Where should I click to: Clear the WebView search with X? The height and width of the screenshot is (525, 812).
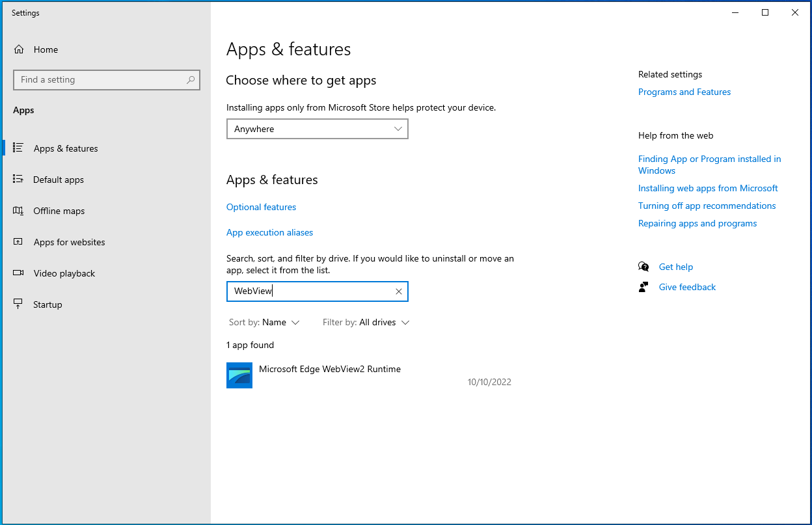point(399,291)
